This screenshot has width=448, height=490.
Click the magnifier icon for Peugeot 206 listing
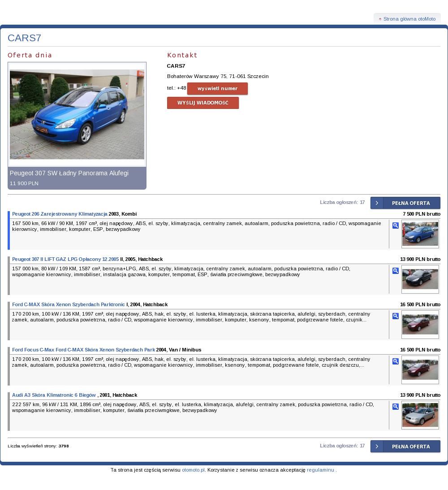pyautogui.click(x=395, y=225)
